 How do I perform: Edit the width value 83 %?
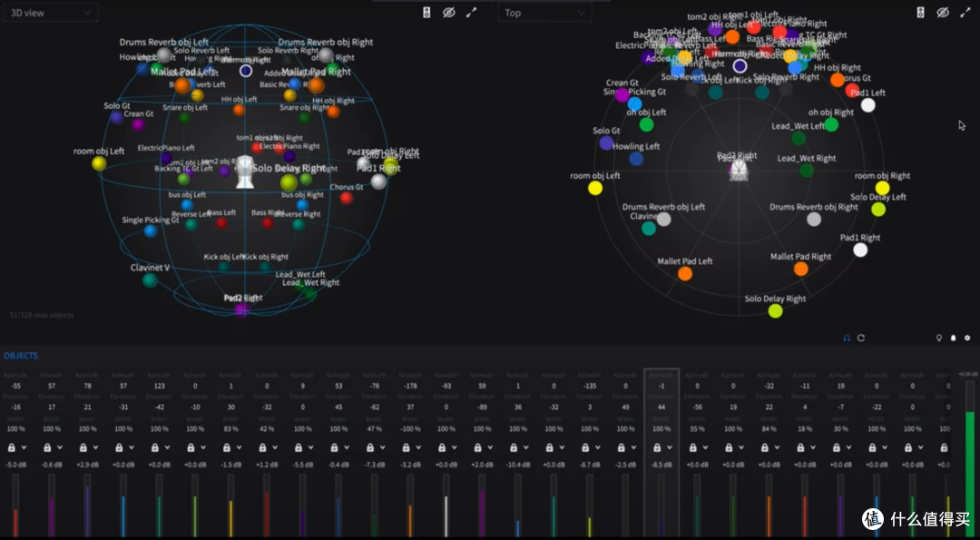point(230,429)
